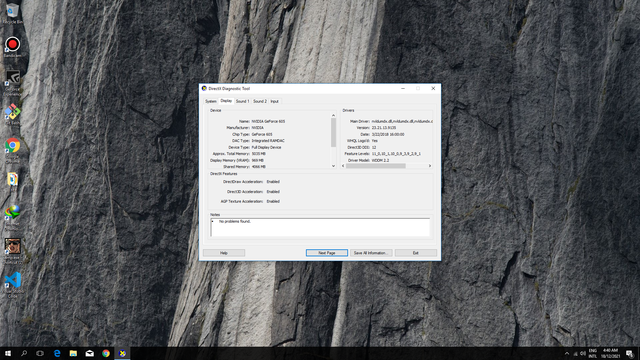
Task: Switch to Chrome in the taskbar
Action: pyautogui.click(x=106, y=353)
